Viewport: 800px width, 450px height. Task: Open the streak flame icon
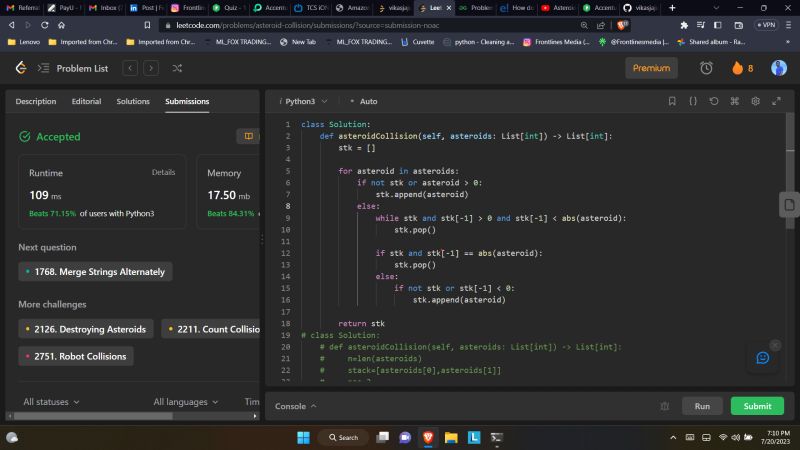(x=737, y=68)
